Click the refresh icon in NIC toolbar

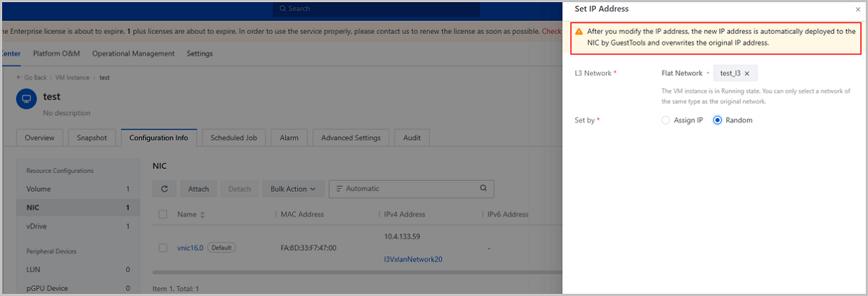pyautogui.click(x=164, y=189)
